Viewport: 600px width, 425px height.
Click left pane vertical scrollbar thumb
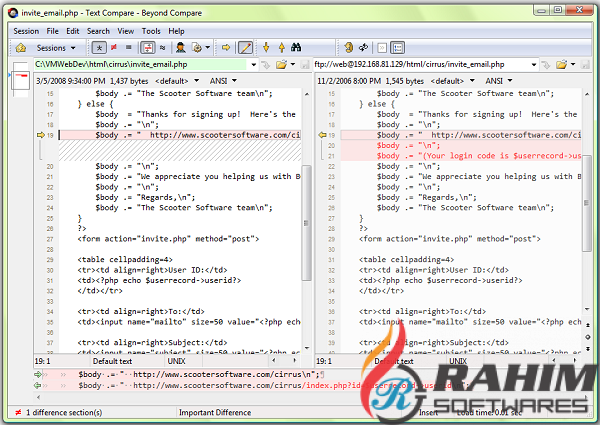(x=306, y=223)
